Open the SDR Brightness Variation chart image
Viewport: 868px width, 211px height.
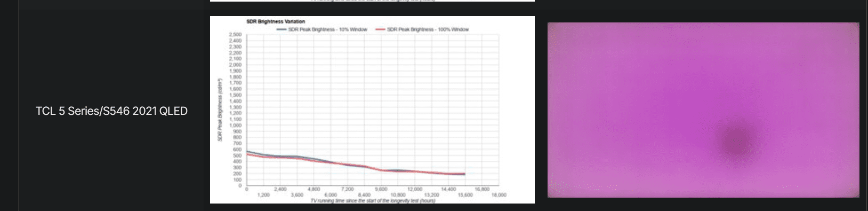[372, 110]
